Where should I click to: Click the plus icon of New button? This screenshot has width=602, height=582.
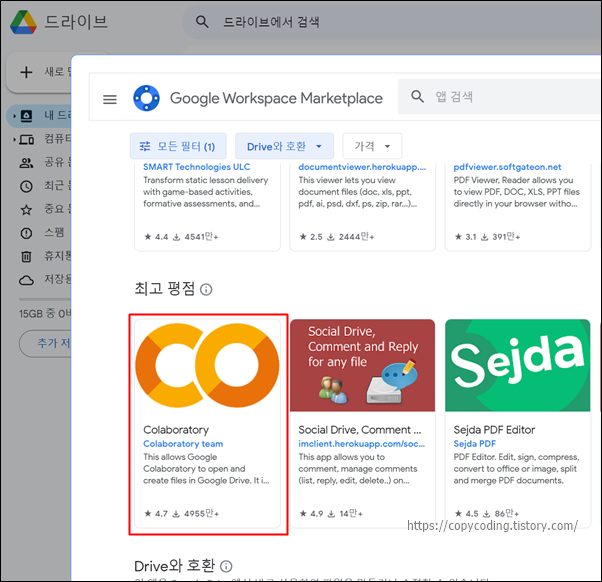coord(26,72)
